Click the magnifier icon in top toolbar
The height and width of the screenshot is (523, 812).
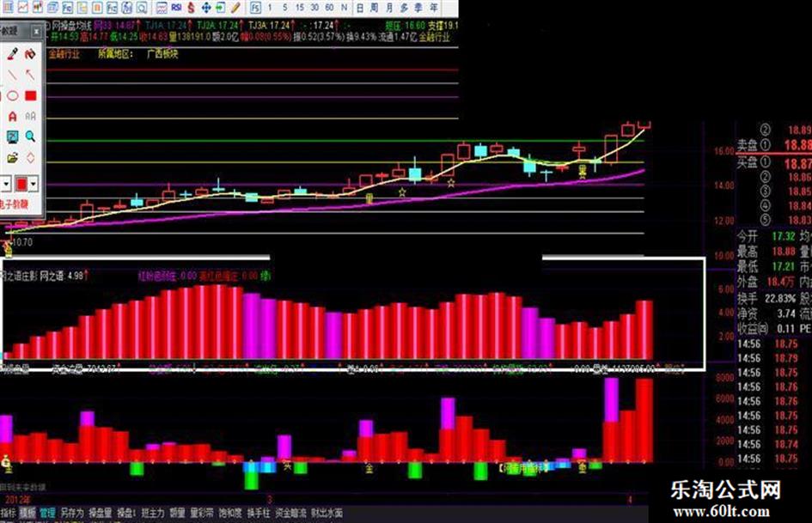coord(142,7)
